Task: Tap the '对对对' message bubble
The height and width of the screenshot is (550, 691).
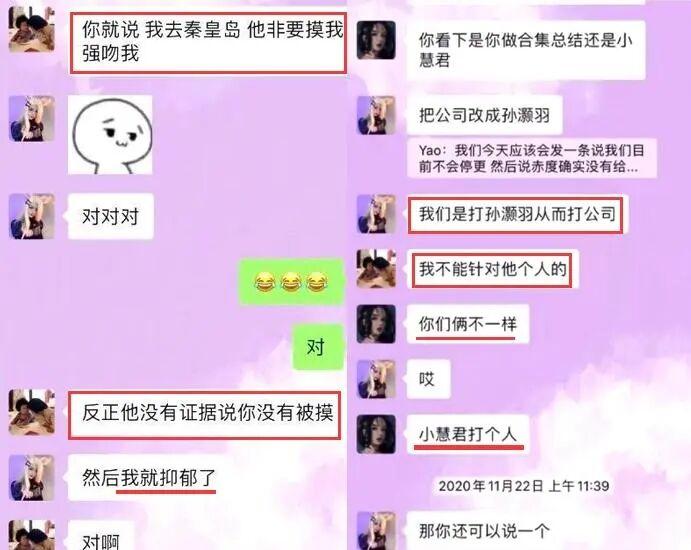Action: pyautogui.click(x=110, y=216)
